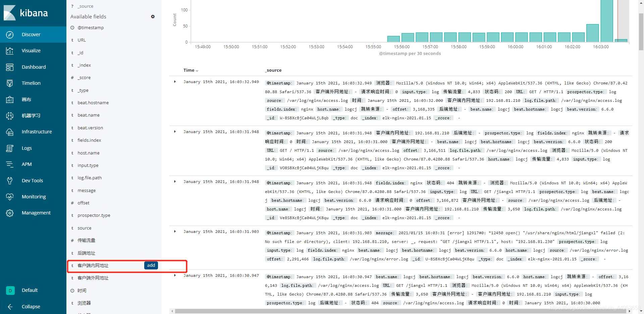644x314 pixels.
Task: Select the 后端地址 field
Action: (x=86, y=253)
